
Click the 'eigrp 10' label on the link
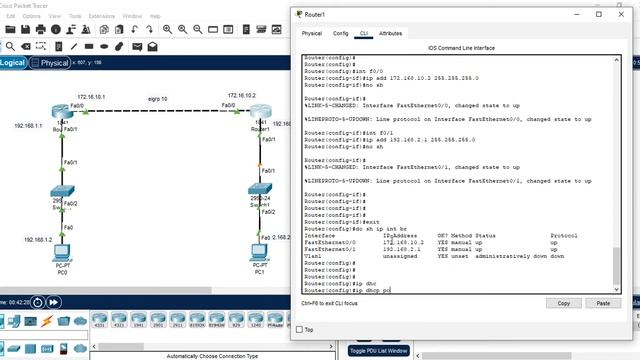tap(158, 99)
